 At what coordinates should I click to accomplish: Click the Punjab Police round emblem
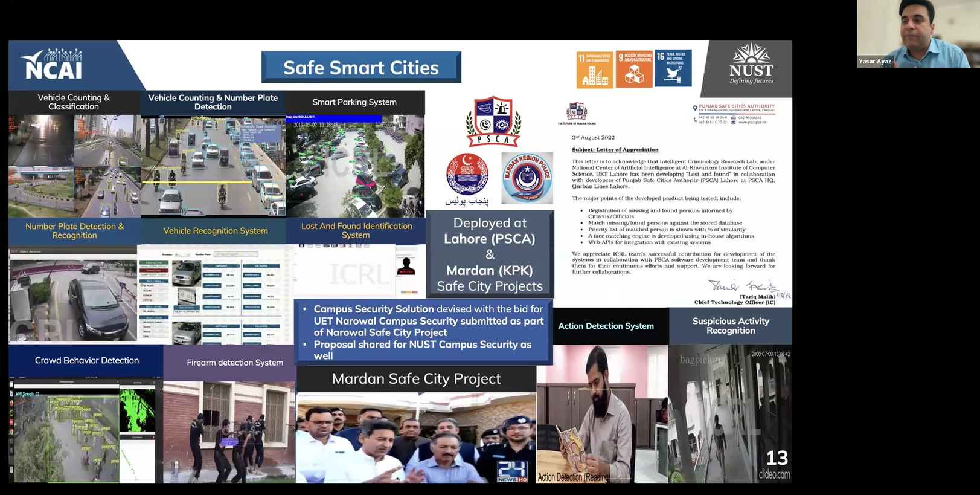[x=467, y=175]
